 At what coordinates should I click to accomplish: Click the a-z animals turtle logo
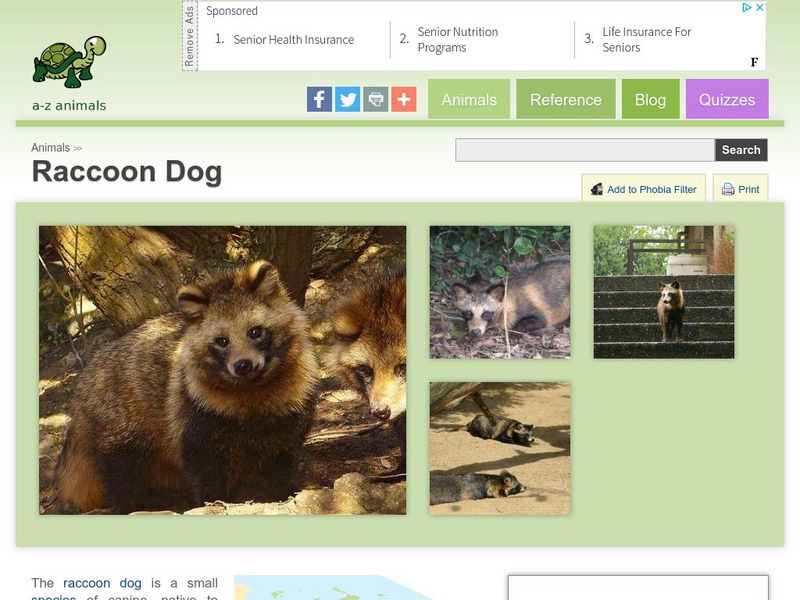(x=69, y=61)
